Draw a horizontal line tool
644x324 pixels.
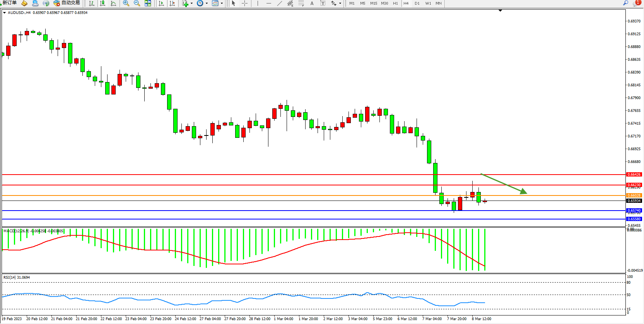[x=269, y=3]
